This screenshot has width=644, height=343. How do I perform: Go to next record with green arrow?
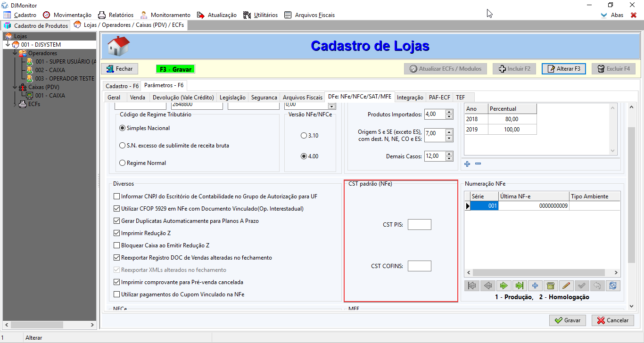point(504,286)
